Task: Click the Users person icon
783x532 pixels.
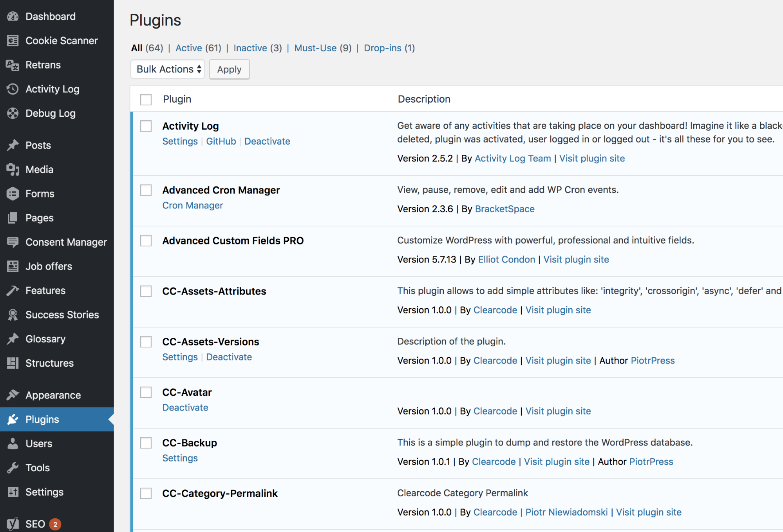Action: tap(13, 444)
